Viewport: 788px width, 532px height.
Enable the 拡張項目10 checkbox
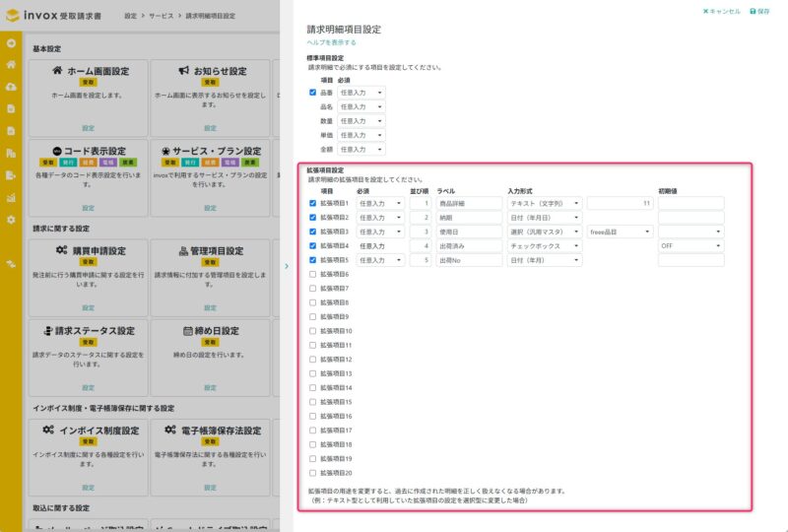click(312, 331)
